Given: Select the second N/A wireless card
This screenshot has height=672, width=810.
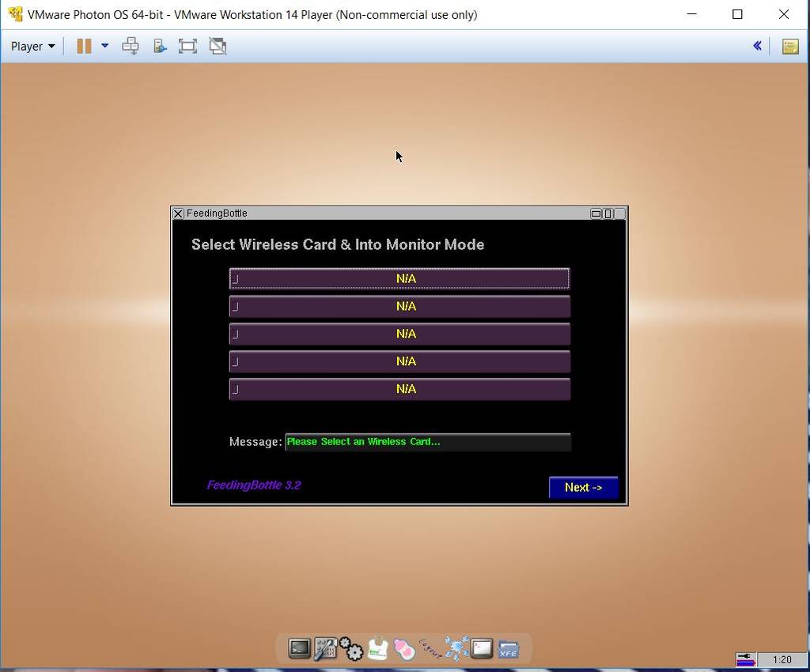Looking at the screenshot, I should (399, 307).
